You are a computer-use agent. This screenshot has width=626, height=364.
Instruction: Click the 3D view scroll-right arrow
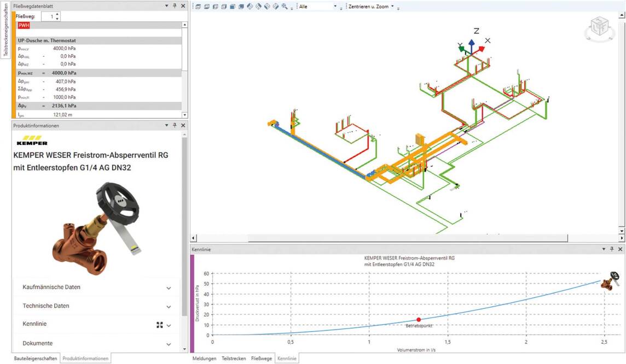click(x=622, y=238)
